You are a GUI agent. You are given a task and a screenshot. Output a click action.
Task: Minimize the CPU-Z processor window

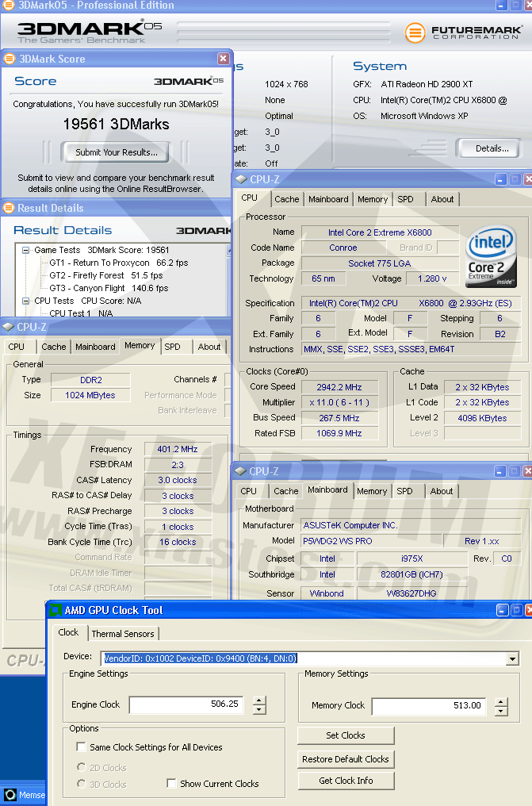500,179
